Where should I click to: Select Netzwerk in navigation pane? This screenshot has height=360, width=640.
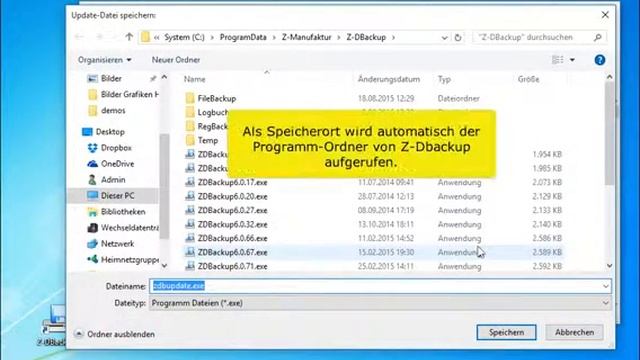pos(111,244)
